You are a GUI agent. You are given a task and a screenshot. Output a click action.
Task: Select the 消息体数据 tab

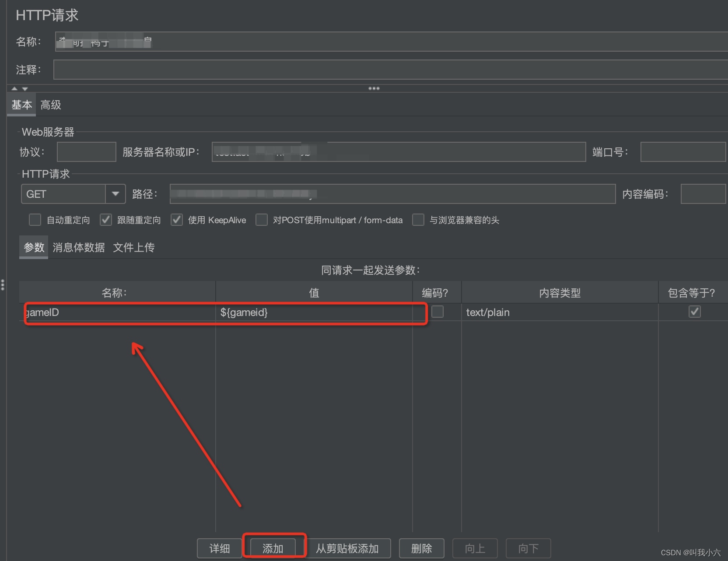point(79,247)
